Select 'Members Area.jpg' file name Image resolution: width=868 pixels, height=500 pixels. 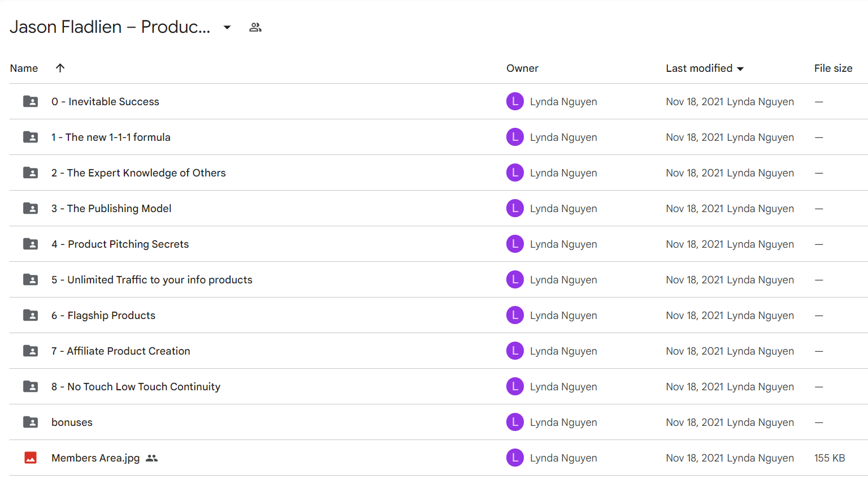tap(96, 458)
